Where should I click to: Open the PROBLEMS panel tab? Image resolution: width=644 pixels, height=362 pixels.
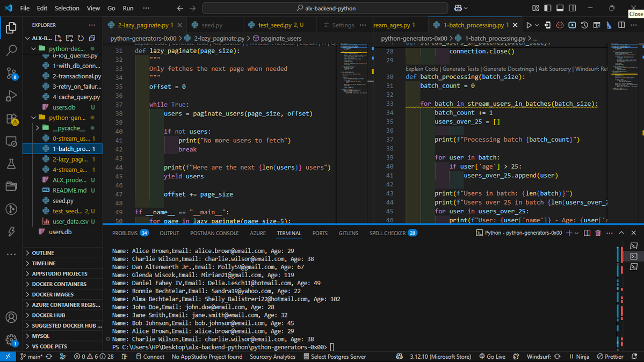pos(130,233)
